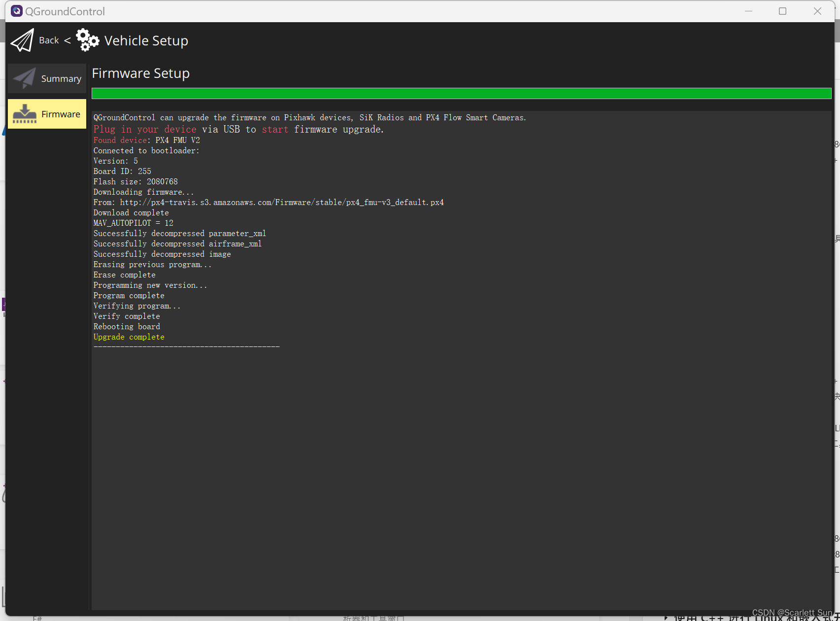840x621 pixels.
Task: Click the Firmware download chip icon
Action: click(x=25, y=114)
